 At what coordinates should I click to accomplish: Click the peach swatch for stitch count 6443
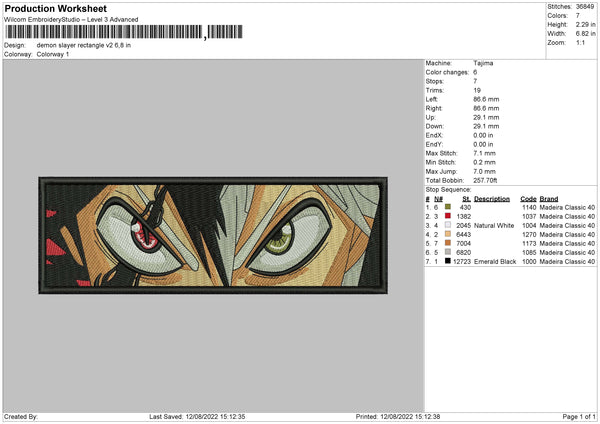click(448, 234)
